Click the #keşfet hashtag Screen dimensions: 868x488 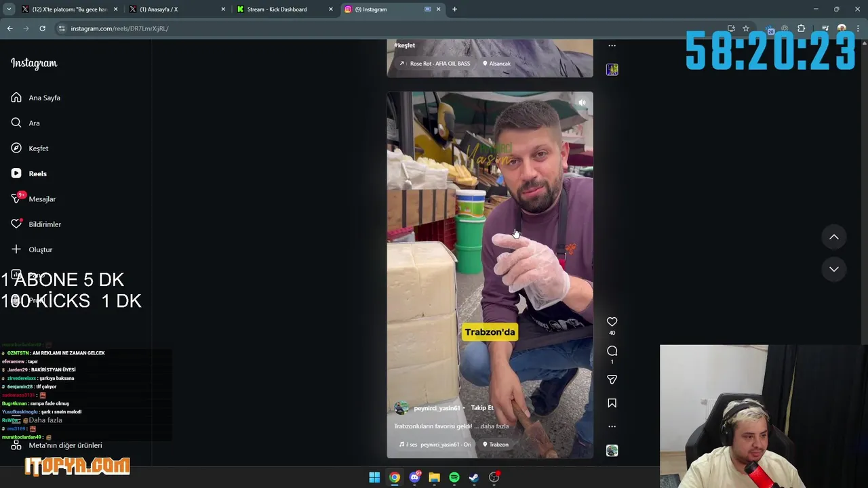pyautogui.click(x=404, y=45)
